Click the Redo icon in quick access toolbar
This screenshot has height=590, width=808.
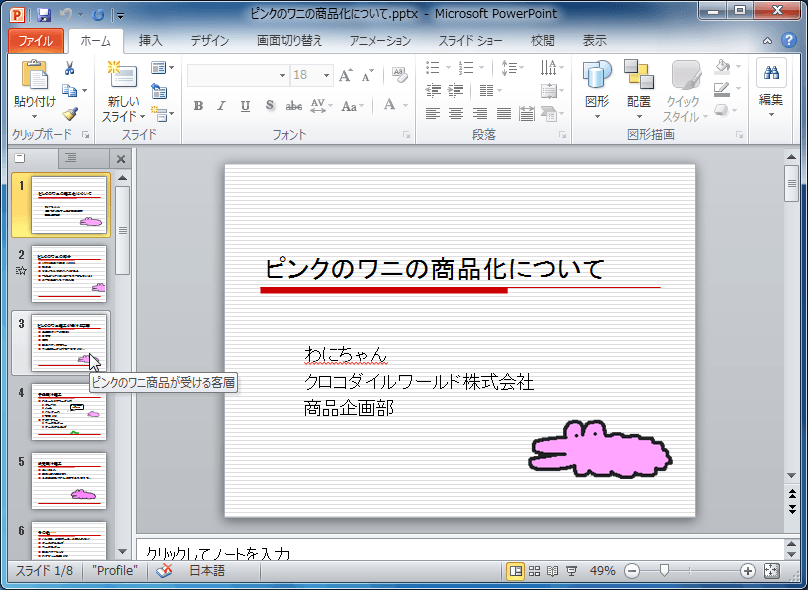pos(97,14)
